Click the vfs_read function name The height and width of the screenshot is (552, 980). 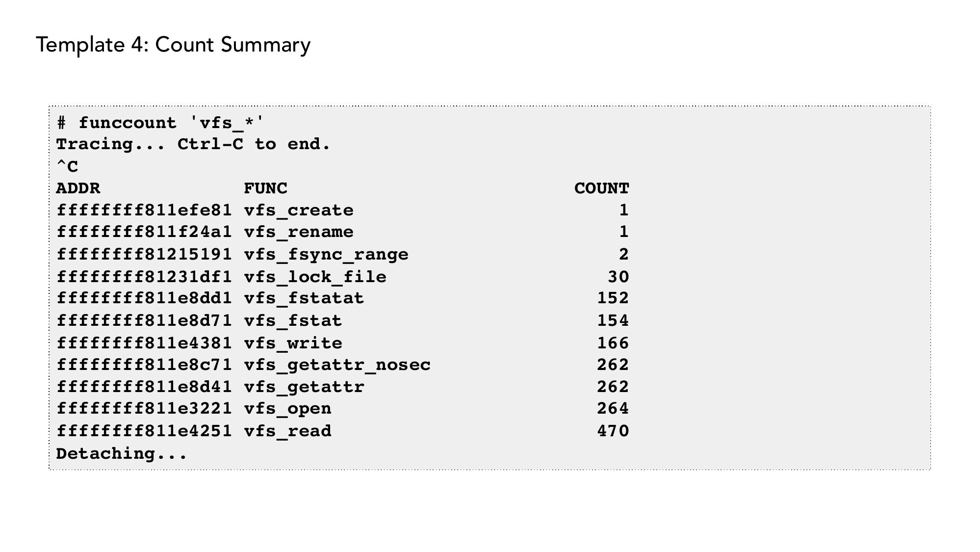coord(287,431)
